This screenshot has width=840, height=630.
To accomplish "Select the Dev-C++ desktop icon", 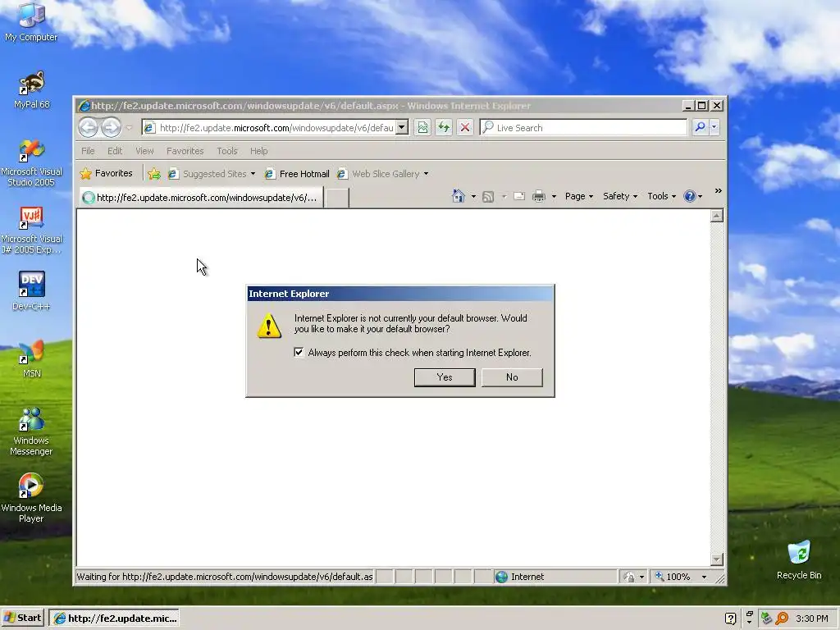I will tap(31, 291).
